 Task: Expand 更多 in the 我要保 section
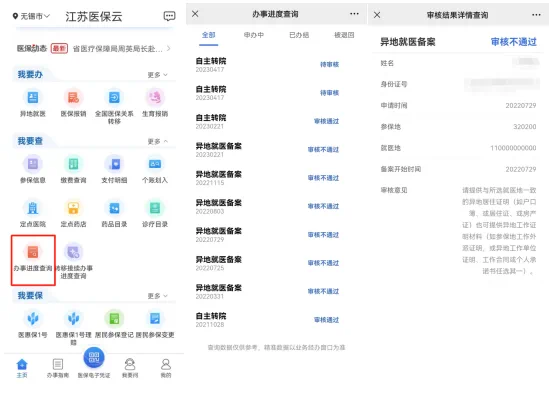[158, 296]
